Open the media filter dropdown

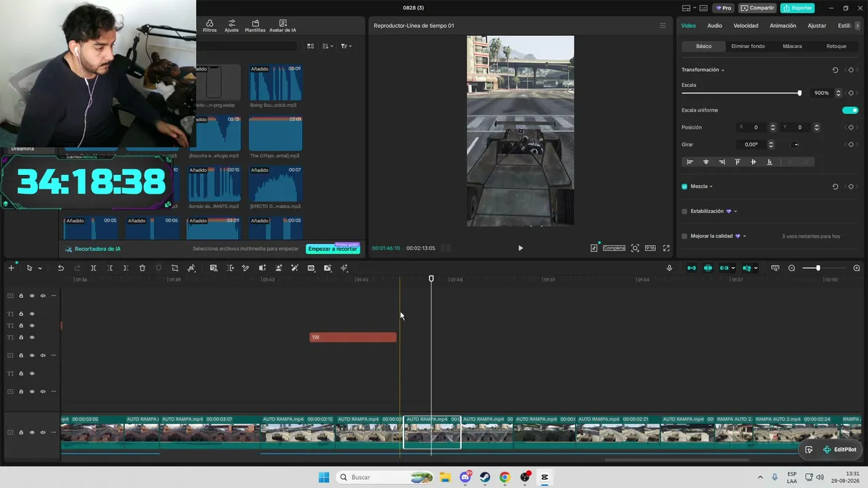coord(345,46)
